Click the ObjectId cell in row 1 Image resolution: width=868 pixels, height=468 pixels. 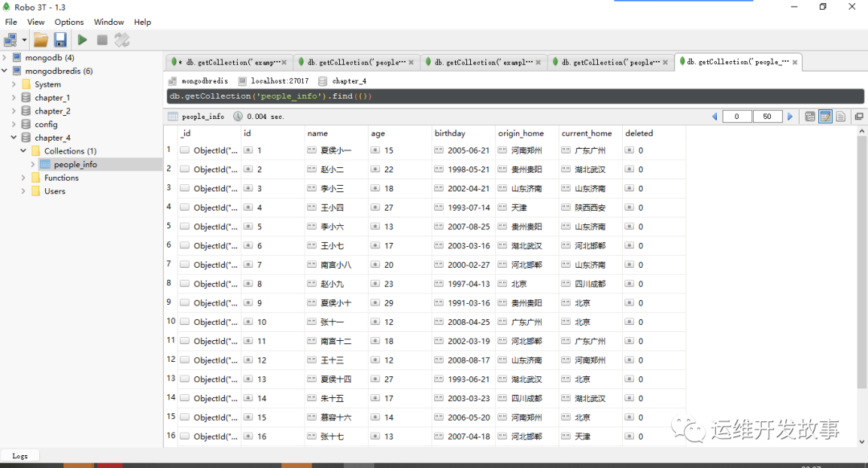tap(209, 150)
